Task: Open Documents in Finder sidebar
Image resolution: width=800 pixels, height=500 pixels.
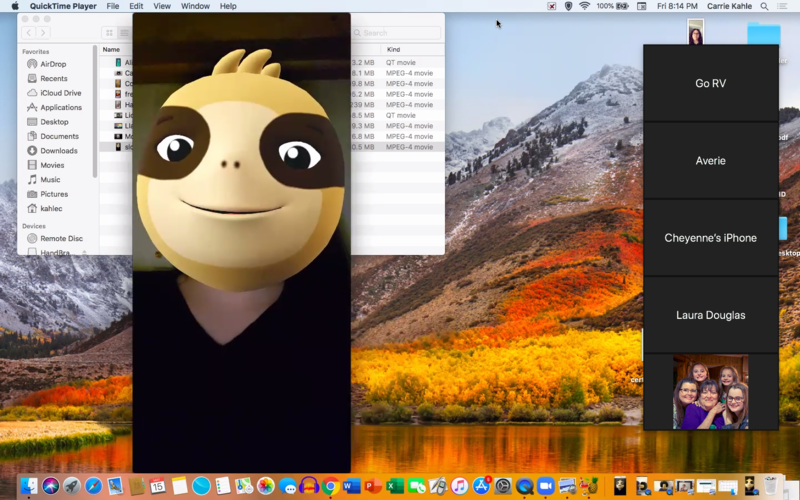Action: pos(59,136)
